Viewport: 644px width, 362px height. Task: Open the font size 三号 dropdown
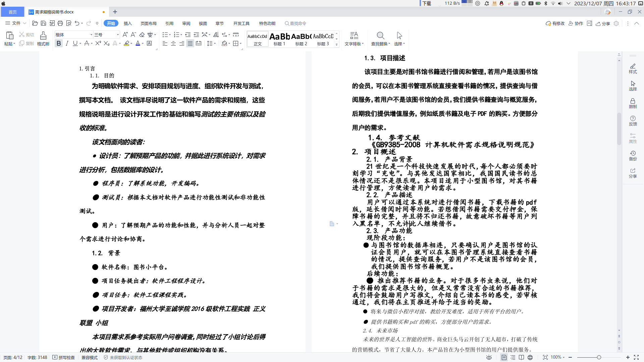click(x=118, y=35)
